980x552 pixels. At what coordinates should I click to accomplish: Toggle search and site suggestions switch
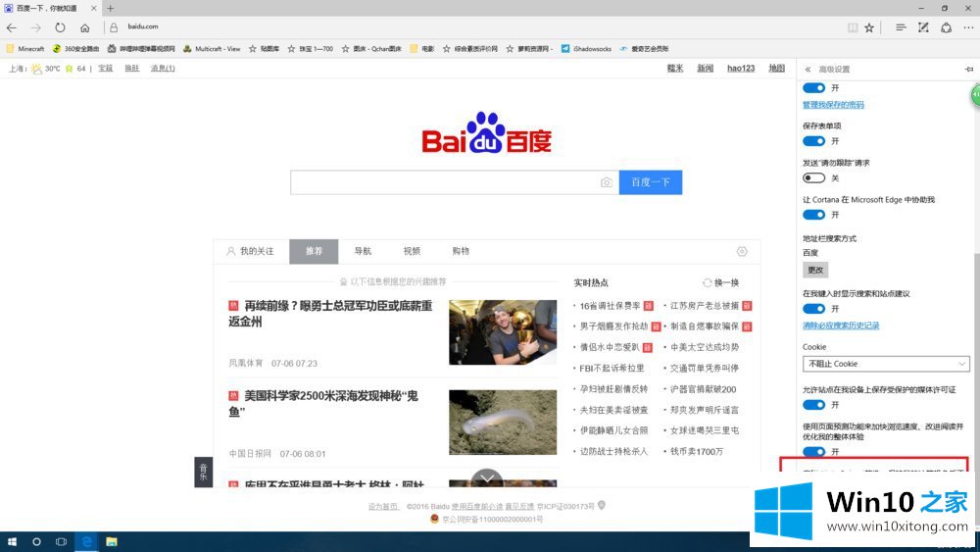click(x=813, y=308)
